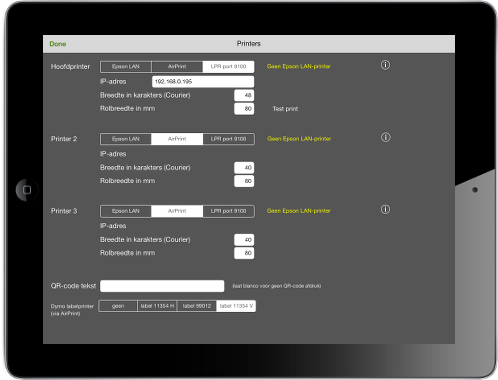Choose label 11354 V Dymo option

coord(236,306)
